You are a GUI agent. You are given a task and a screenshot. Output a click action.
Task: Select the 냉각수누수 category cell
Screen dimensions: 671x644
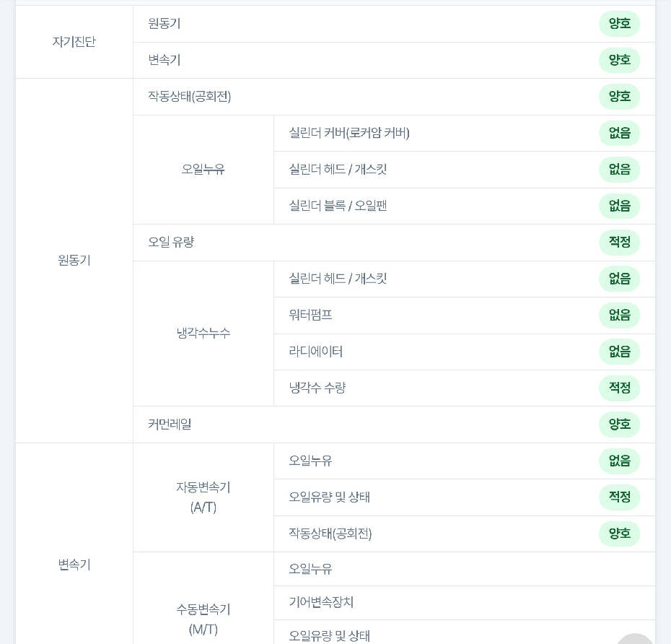click(203, 334)
